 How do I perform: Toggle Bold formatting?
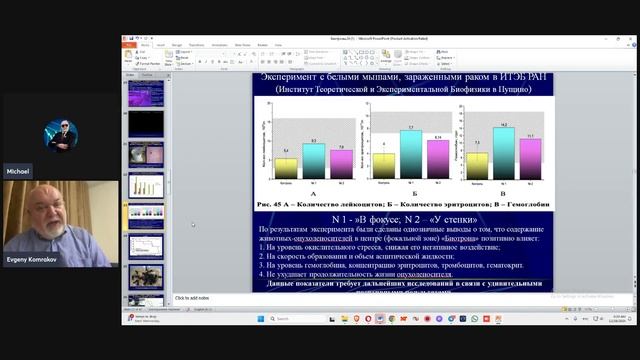200,62
